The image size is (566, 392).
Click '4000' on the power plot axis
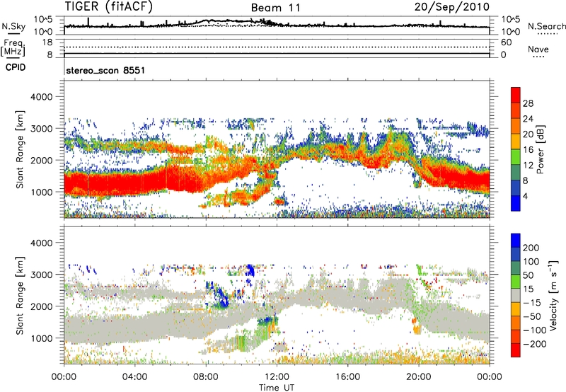click(x=41, y=97)
